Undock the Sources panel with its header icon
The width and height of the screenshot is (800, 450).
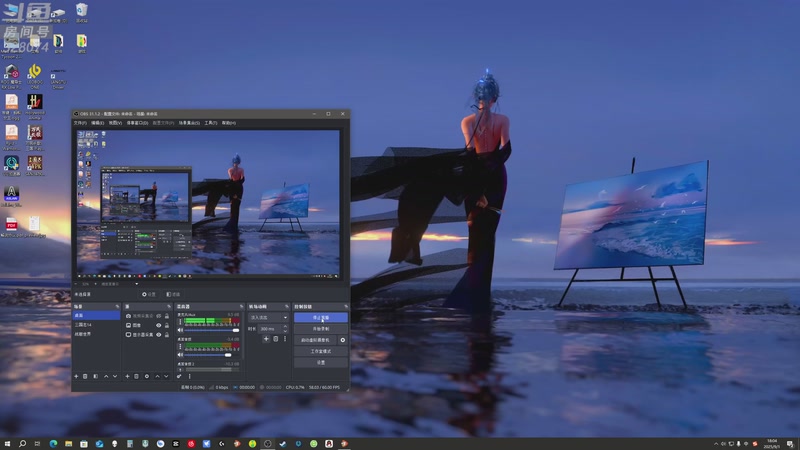pos(169,307)
